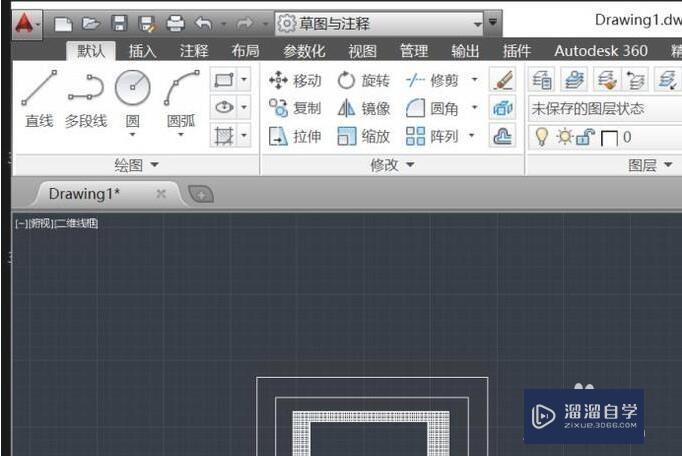682x456 pixels.
Task: Click the 旋转 rotate tool
Action: click(x=364, y=80)
